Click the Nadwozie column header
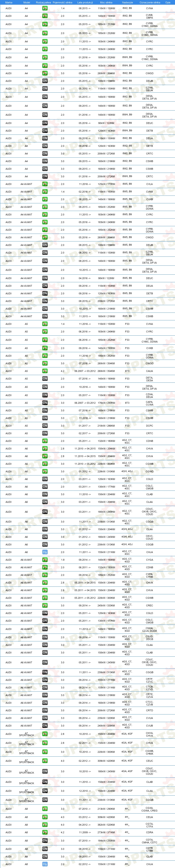Image resolution: width=175 pixels, height=868 pixels. tap(127, 2)
